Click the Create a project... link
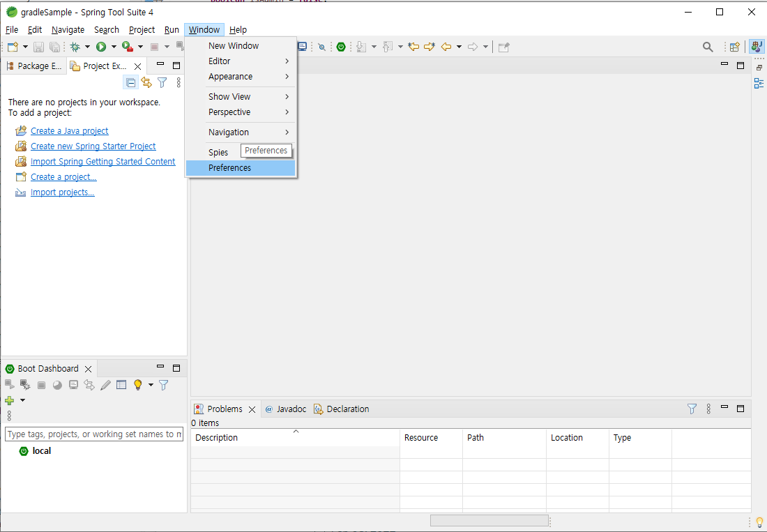 63,177
